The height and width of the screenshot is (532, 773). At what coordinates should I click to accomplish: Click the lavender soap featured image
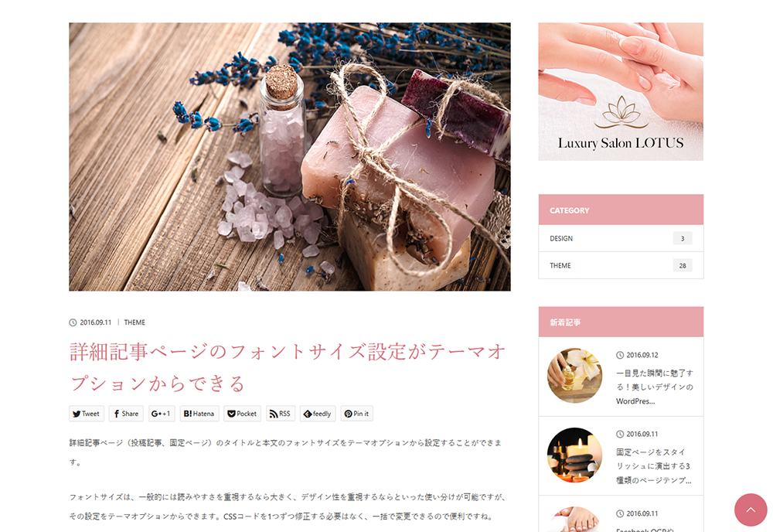click(290, 157)
